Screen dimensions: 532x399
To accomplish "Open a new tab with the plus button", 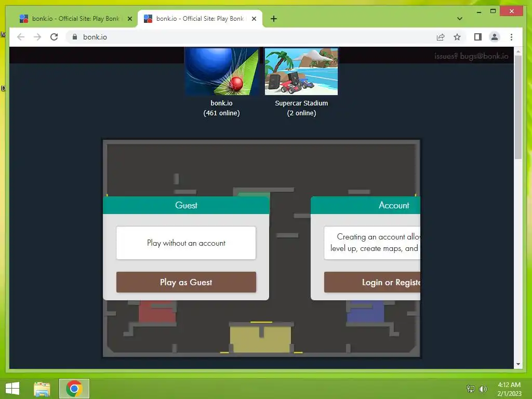I will click(273, 19).
